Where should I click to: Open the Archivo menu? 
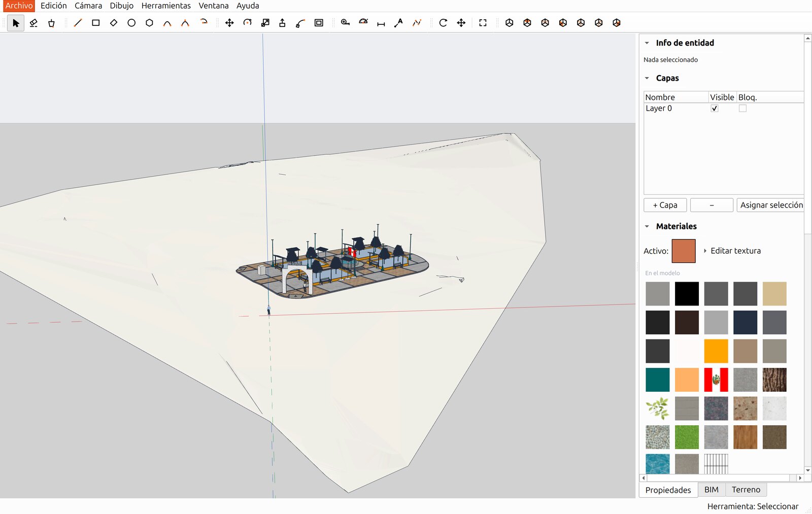[19, 6]
